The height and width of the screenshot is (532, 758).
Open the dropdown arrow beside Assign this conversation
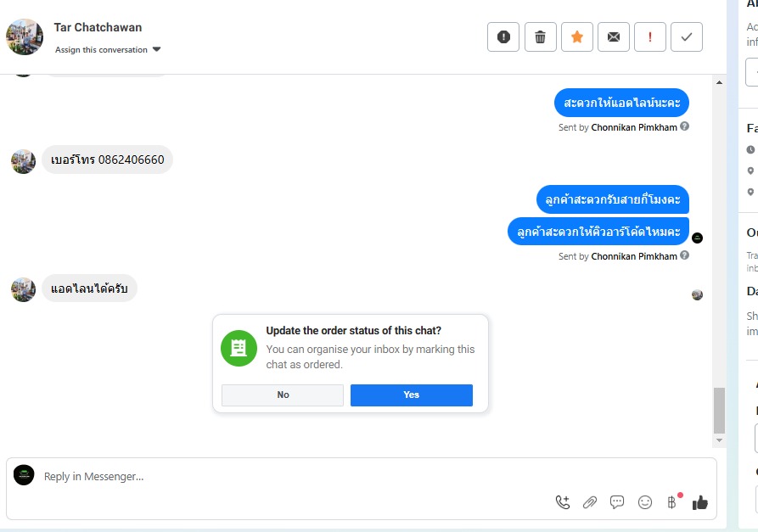(x=156, y=49)
